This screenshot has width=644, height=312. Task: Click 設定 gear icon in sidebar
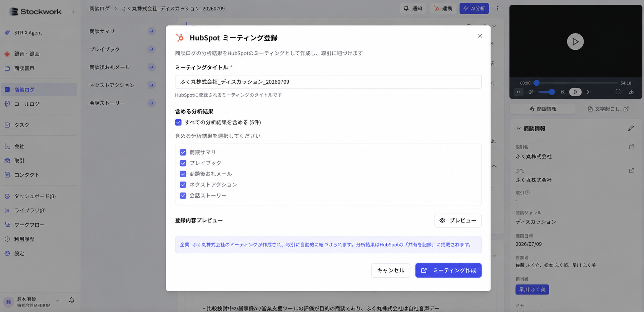7,253
